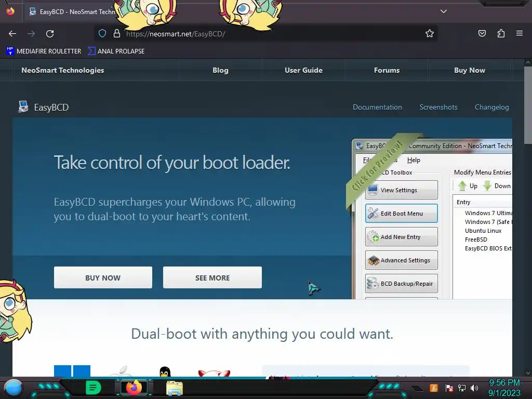Open the Blog nav item
The image size is (532, 399).
(x=220, y=70)
